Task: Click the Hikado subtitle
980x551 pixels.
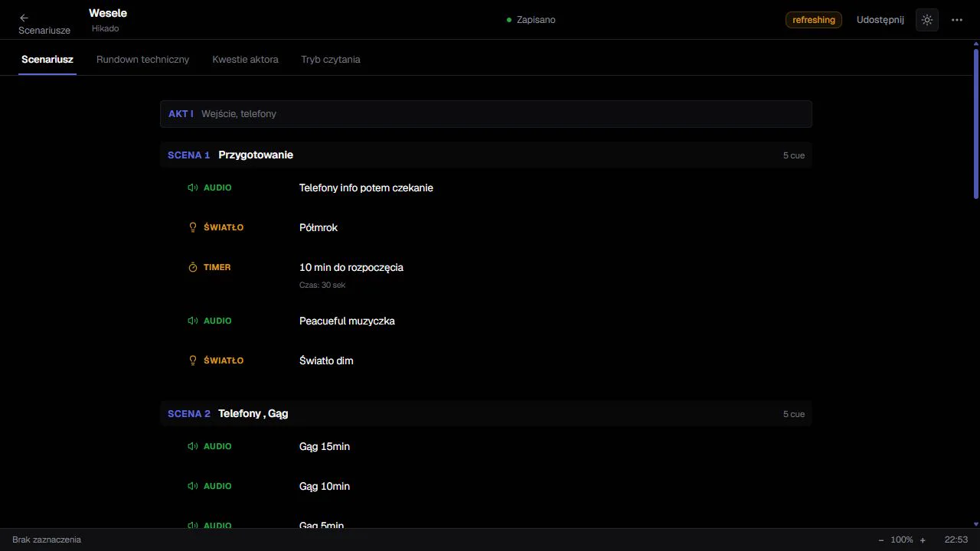Action: [106, 28]
